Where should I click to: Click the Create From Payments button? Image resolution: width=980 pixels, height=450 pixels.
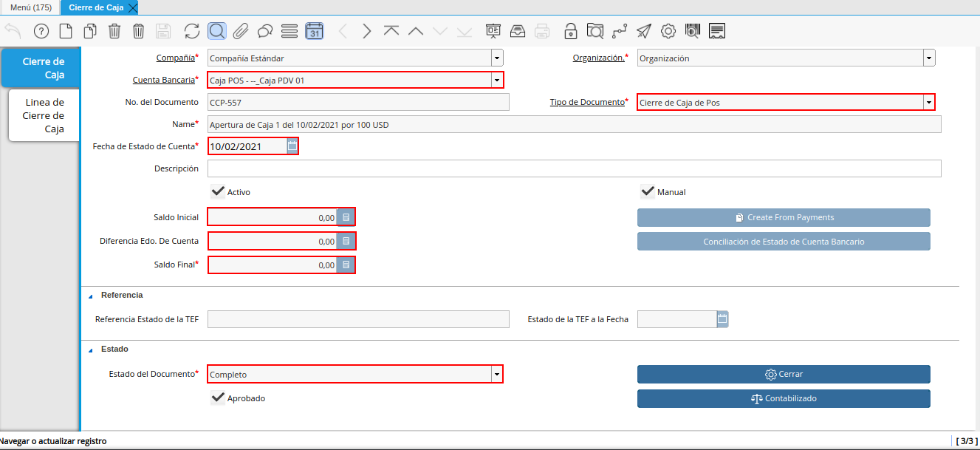[784, 217]
